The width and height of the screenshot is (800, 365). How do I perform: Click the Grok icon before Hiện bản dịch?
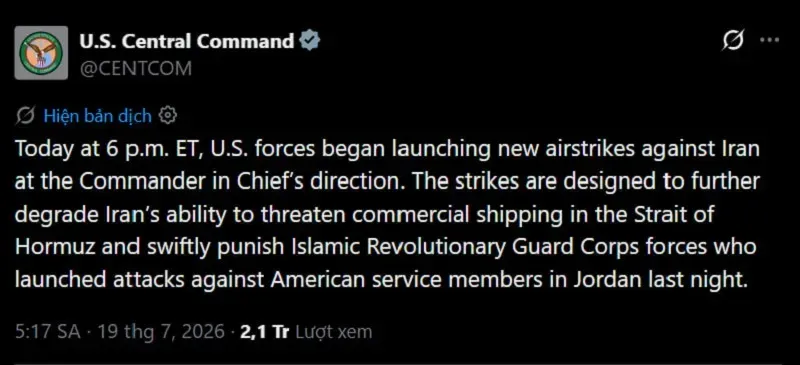pyautogui.click(x=26, y=116)
